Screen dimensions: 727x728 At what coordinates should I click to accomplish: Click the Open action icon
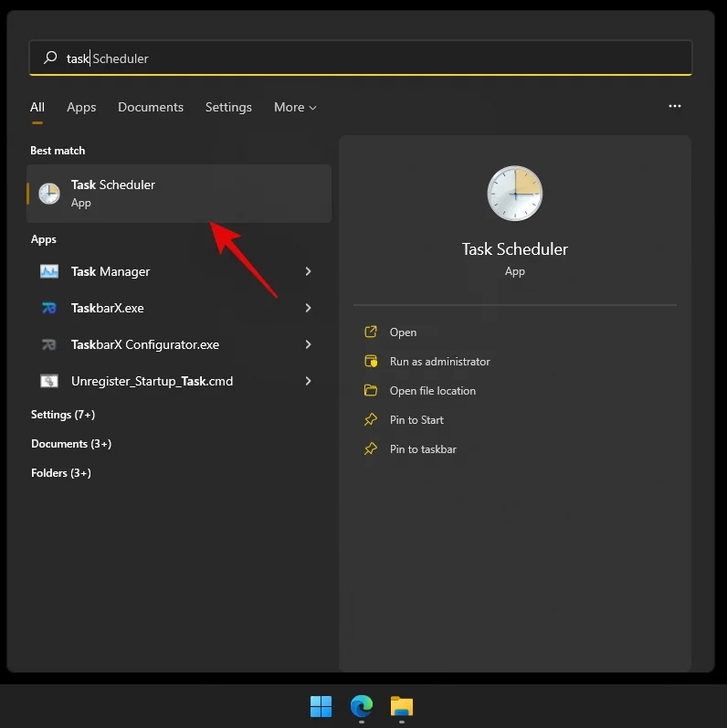[x=371, y=332]
